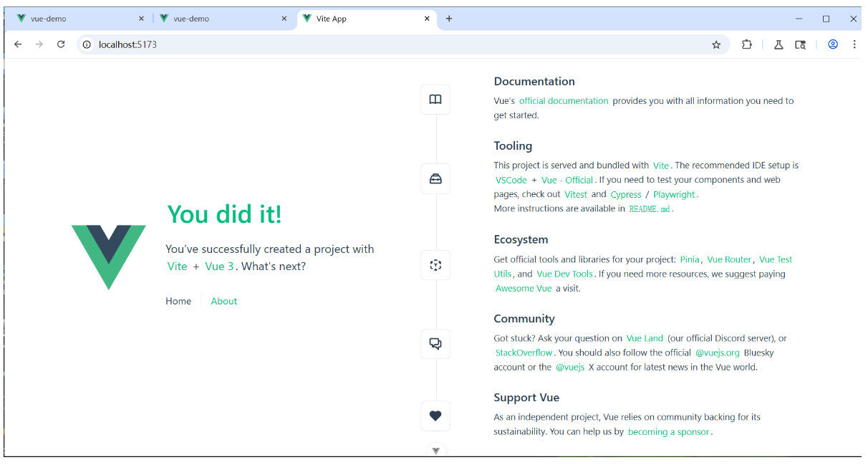The image size is (868, 465).
Task: Open Chrome Labs flask icon
Action: coord(778,44)
